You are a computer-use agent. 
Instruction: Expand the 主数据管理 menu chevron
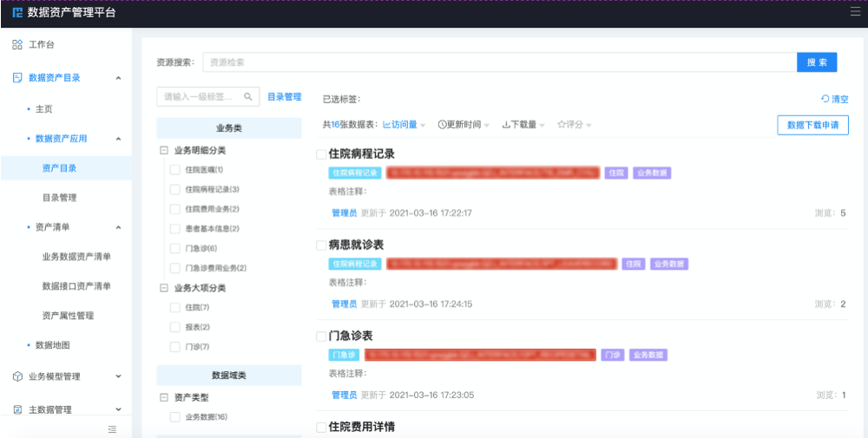coord(118,409)
